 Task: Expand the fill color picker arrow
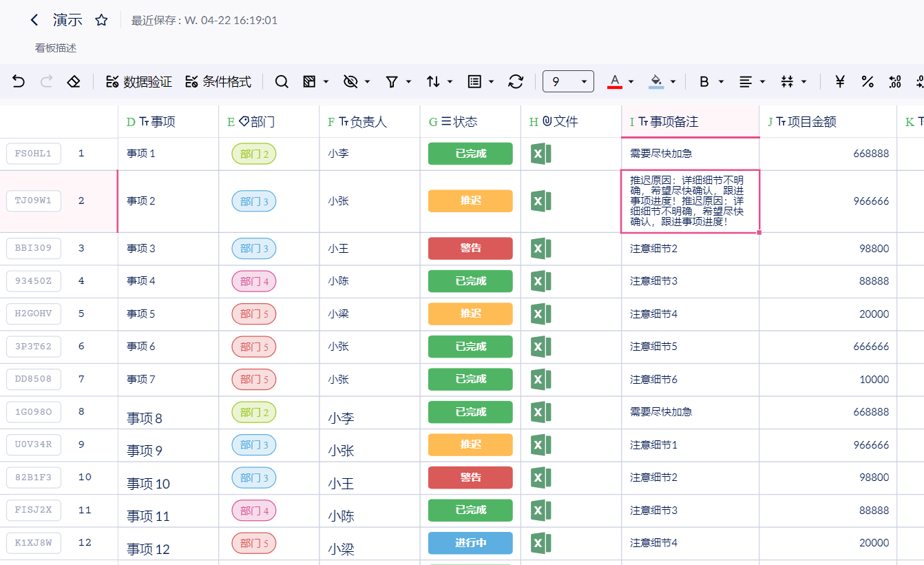click(673, 81)
